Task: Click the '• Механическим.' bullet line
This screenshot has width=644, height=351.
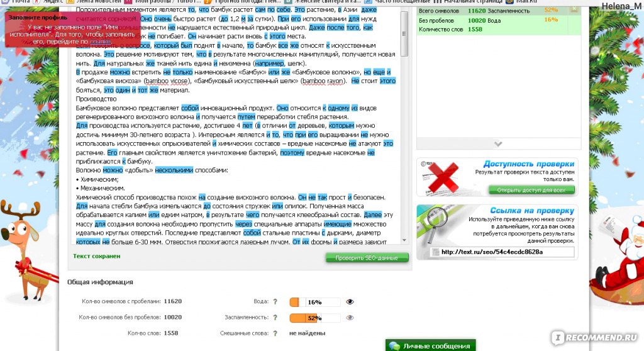Action: [x=100, y=188]
